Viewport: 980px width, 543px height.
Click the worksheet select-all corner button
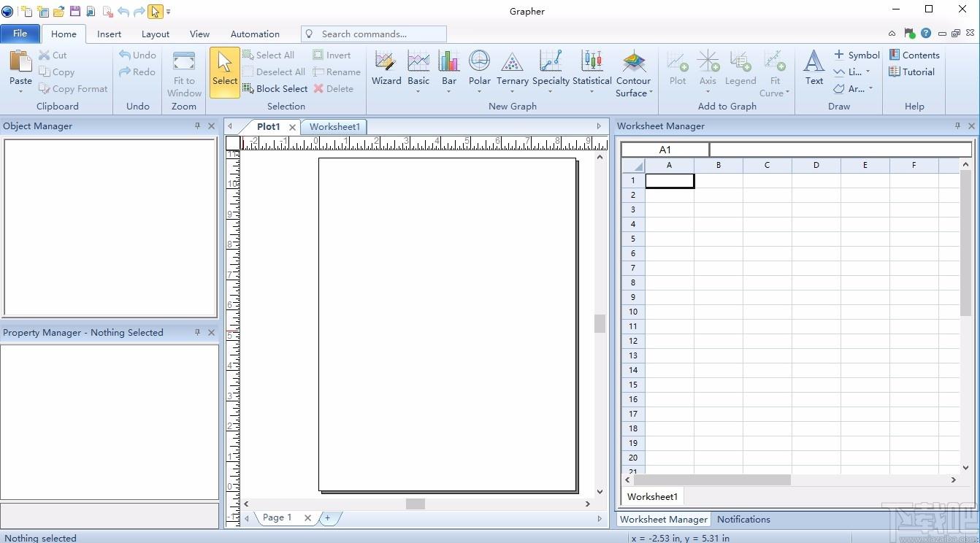(633, 165)
